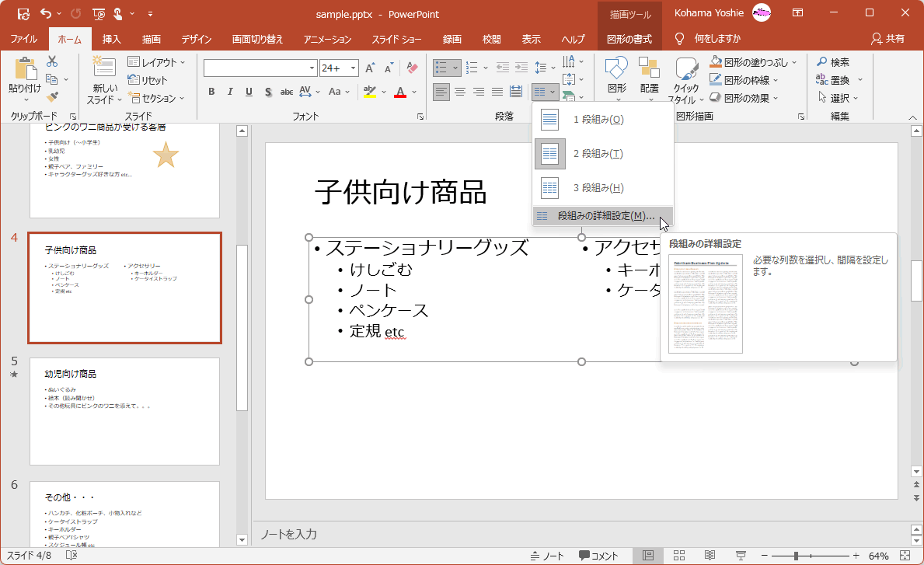924x565 pixels.
Task: Switch to the 挿入 ribbon tab
Action: pyautogui.click(x=112, y=39)
